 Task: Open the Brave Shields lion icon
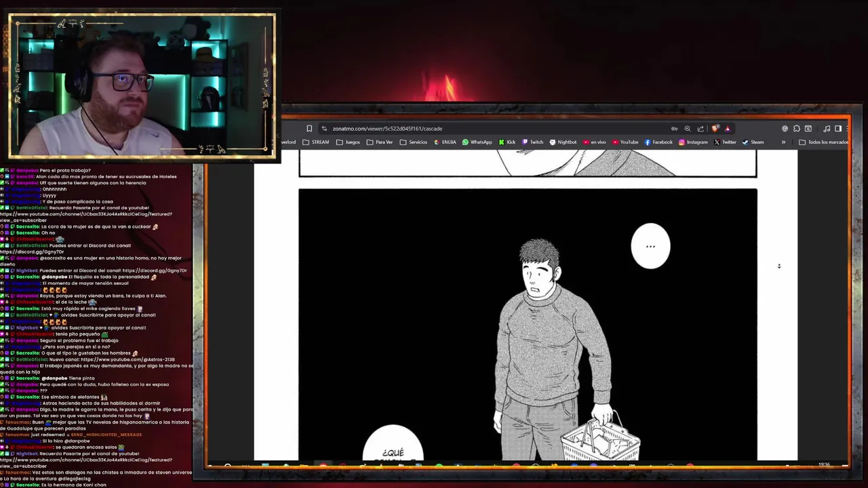(715, 128)
